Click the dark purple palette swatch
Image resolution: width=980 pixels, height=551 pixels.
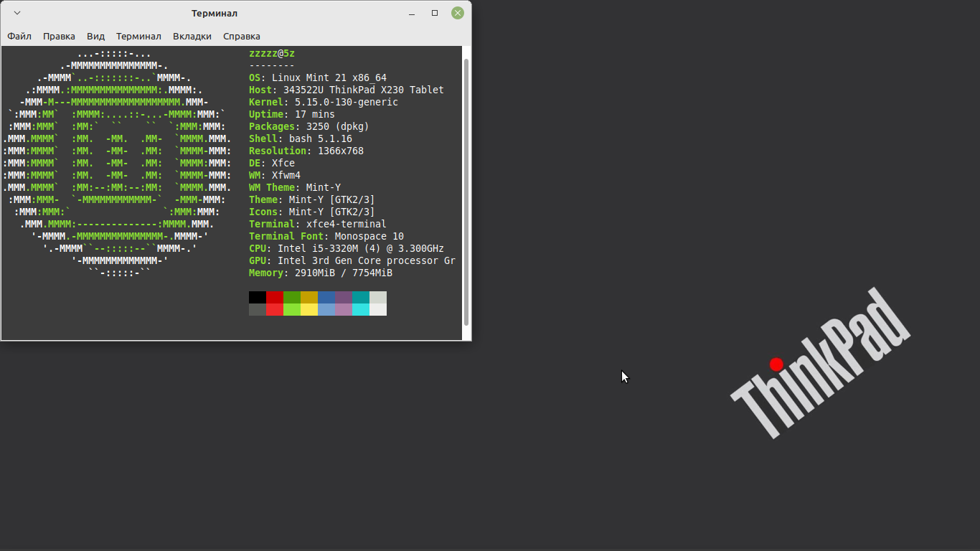pyautogui.click(x=344, y=297)
